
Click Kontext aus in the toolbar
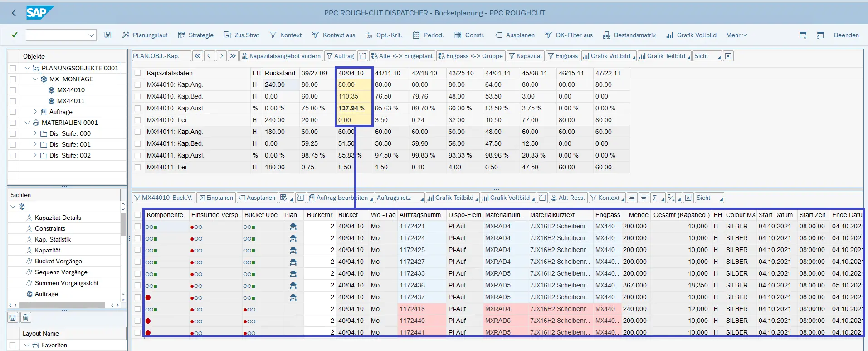tap(333, 35)
